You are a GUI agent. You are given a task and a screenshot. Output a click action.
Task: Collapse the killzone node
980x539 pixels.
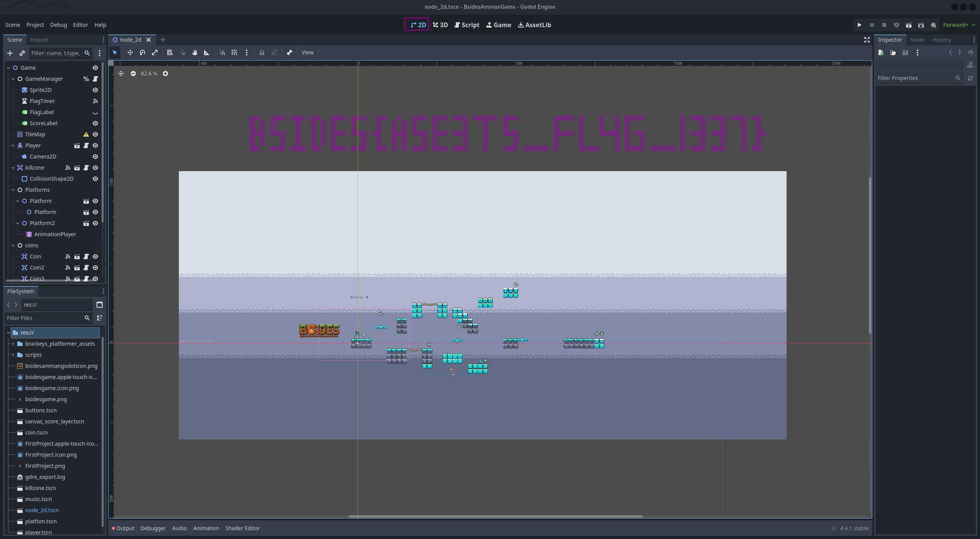point(13,168)
